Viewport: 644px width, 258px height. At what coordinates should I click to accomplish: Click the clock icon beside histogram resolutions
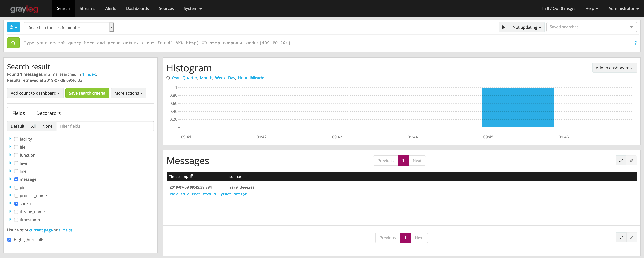pyautogui.click(x=168, y=78)
